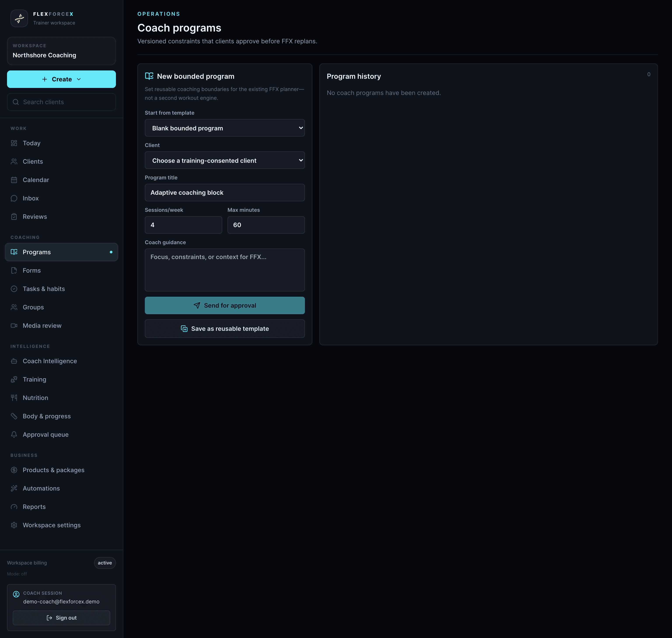Click the FlexForceX logo icon
The image size is (672, 638).
(19, 18)
